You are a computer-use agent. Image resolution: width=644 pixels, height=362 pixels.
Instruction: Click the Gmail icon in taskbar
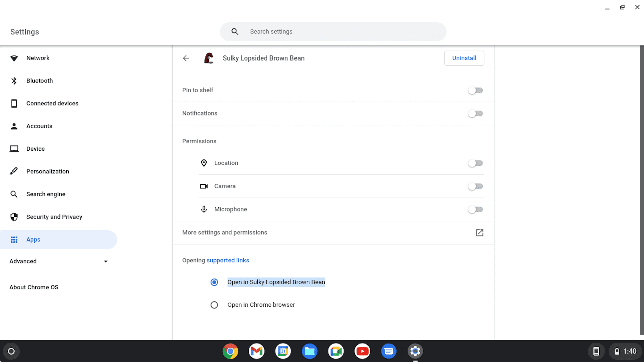coord(256,351)
